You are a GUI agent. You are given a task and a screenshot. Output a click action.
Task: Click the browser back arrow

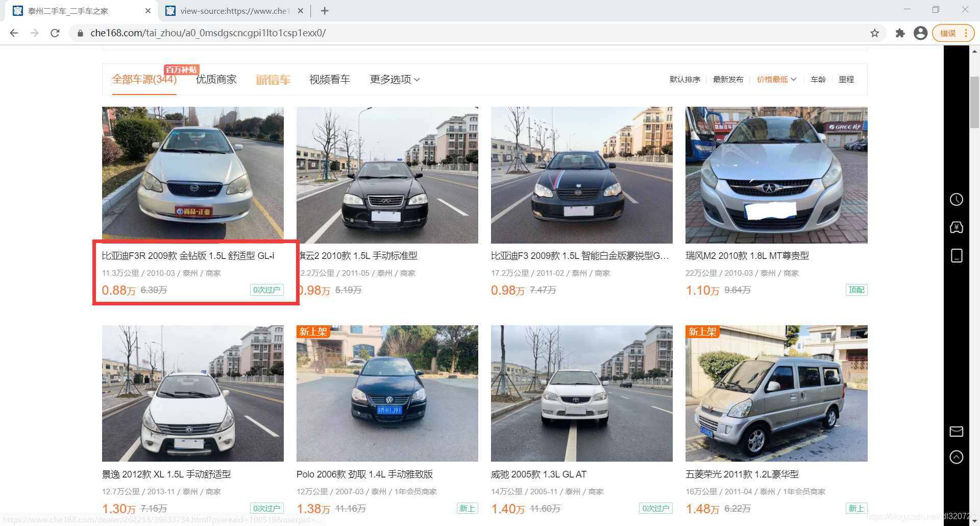14,33
